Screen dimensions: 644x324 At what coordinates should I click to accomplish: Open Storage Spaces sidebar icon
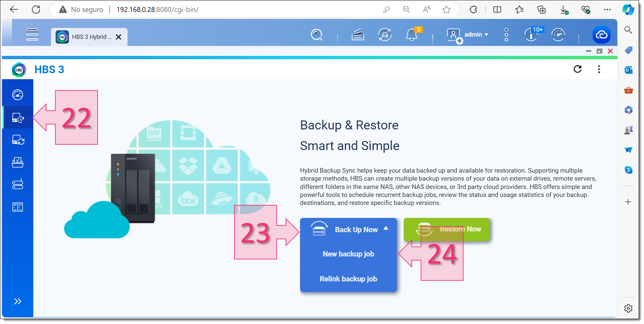click(x=18, y=184)
